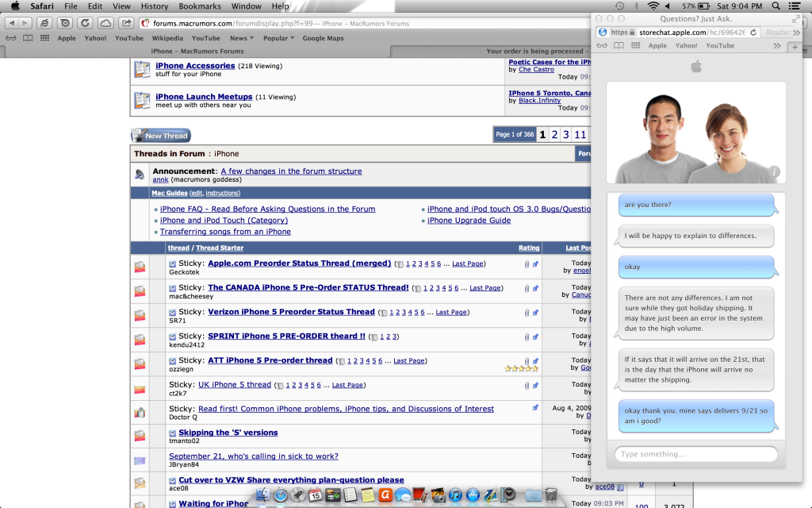
Task: Open the Wikipedia bookmark
Action: pos(167,38)
